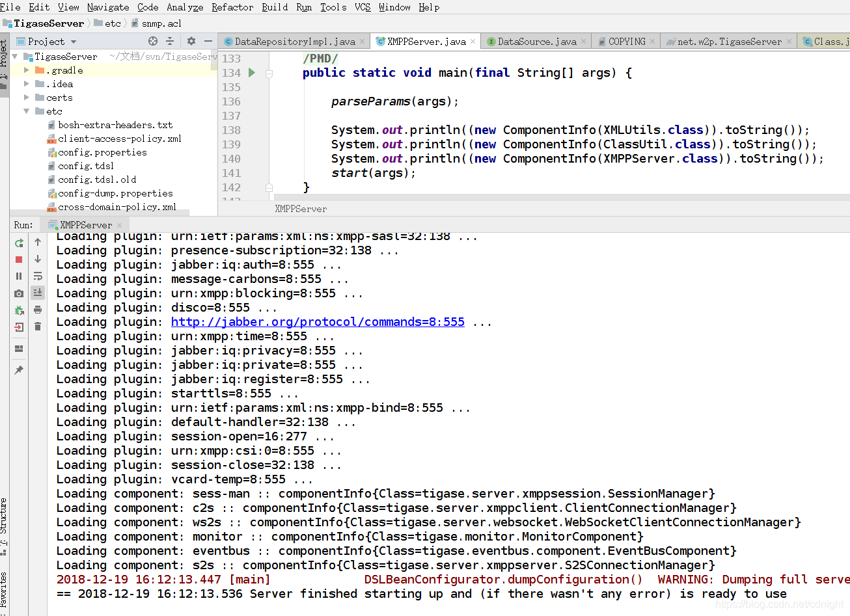Click the Down the Stack Trace arrow
The image size is (850, 616).
tap(38, 259)
